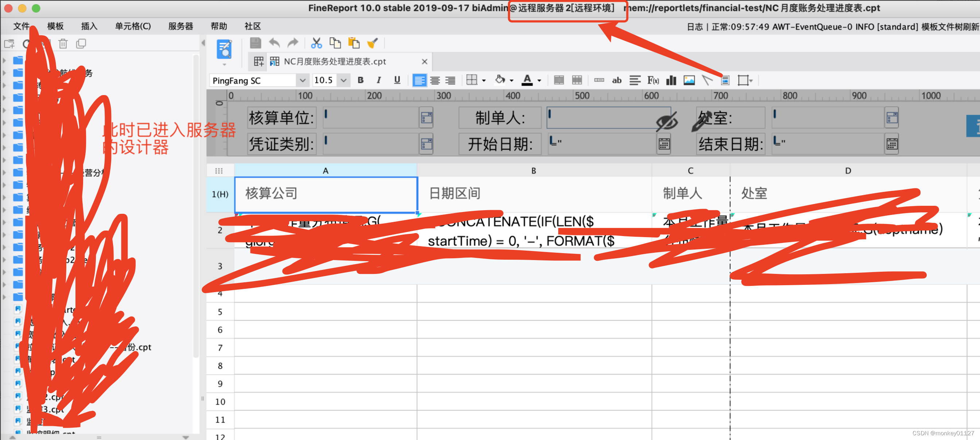Screen dimensions: 980x440
Task: Open the font color dropdown arrow
Action: click(539, 80)
